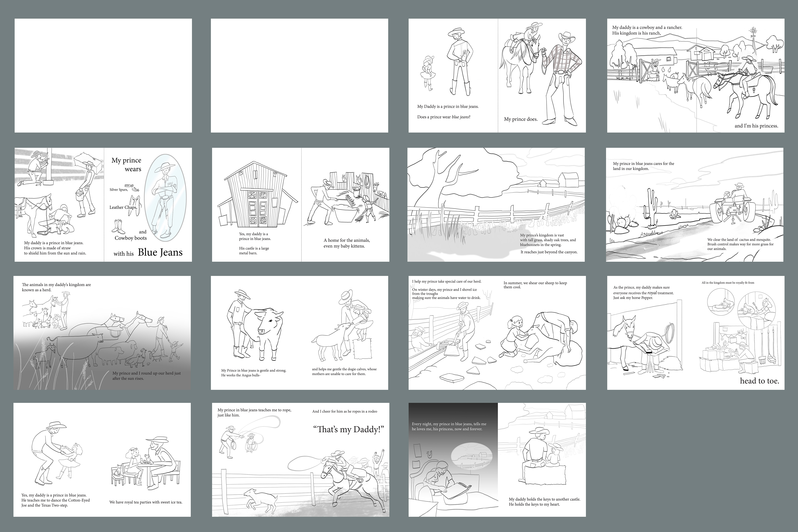The height and width of the screenshot is (532, 798).
Task: Click the caption "A home for the animals, even my baby kittens."
Action: point(347,243)
